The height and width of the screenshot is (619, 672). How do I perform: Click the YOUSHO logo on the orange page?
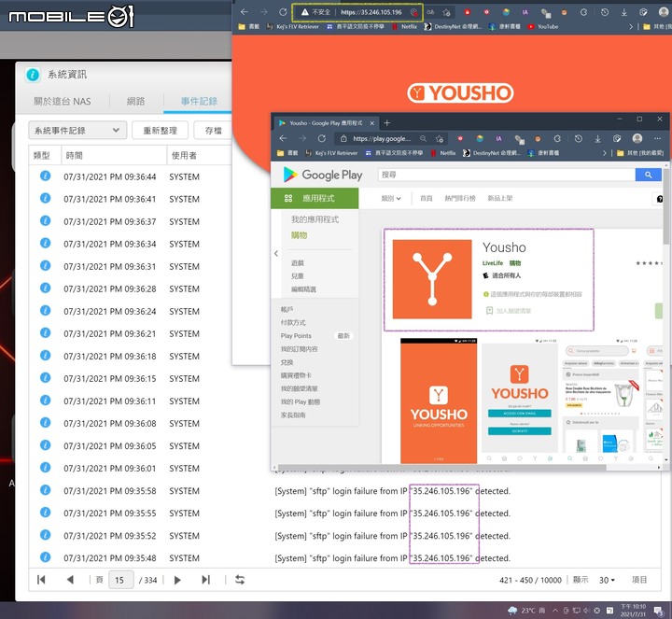(x=460, y=93)
